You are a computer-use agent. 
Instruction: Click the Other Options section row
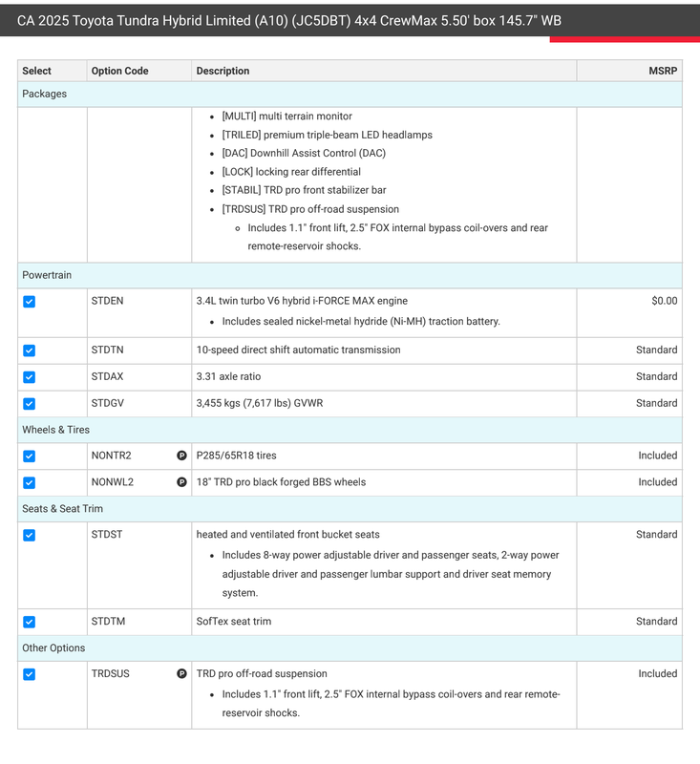pyautogui.click(x=350, y=648)
